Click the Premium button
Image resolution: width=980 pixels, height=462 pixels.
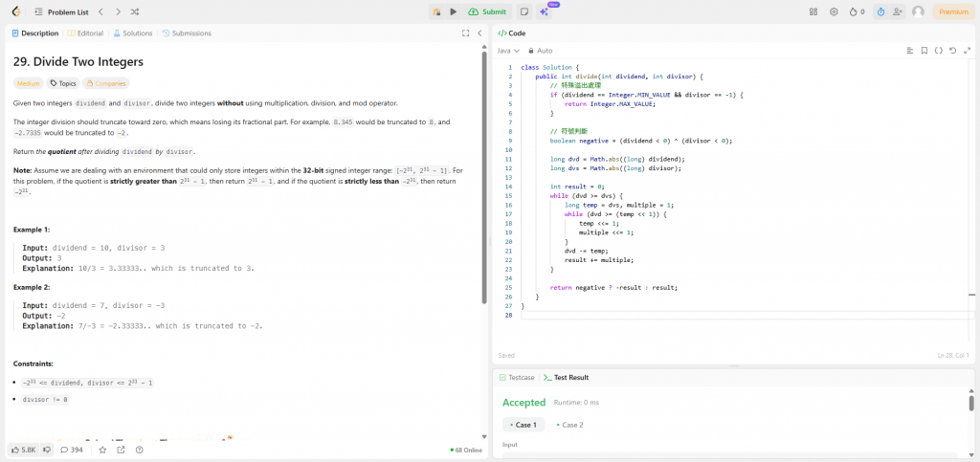(x=953, y=11)
